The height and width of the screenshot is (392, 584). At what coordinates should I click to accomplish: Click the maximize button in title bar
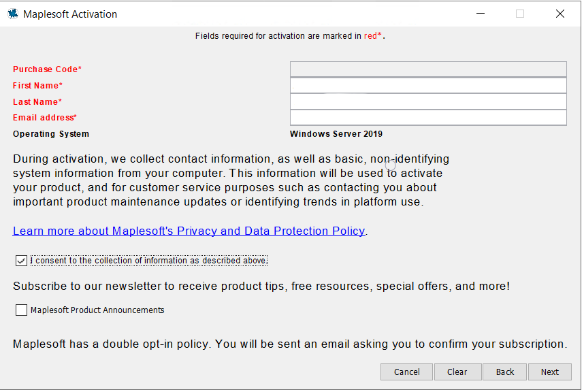pyautogui.click(x=520, y=14)
